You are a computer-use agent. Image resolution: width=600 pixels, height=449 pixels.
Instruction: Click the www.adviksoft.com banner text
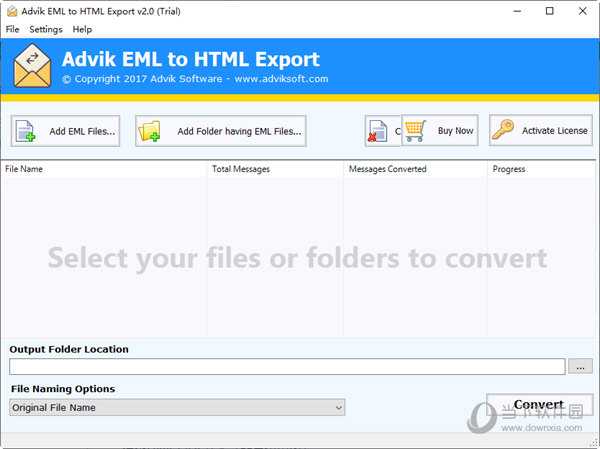pyautogui.click(x=281, y=79)
